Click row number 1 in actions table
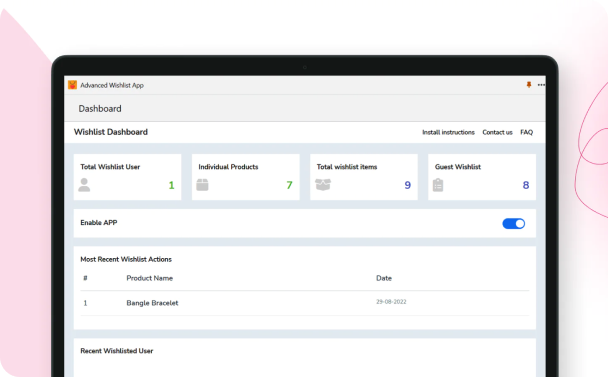This screenshot has width=608, height=377. [85, 303]
